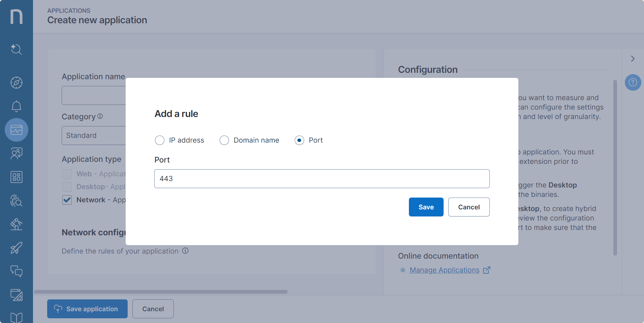Open the search icon in sidebar
The width and height of the screenshot is (644, 323).
16,50
